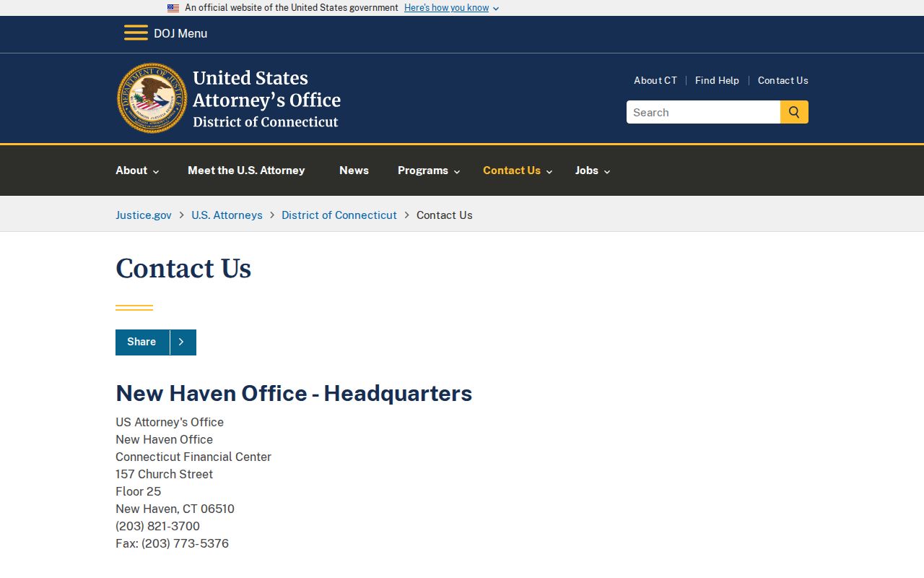Click the US flag icon in banner
Viewport: 924px width, 578px height.
[x=173, y=8]
